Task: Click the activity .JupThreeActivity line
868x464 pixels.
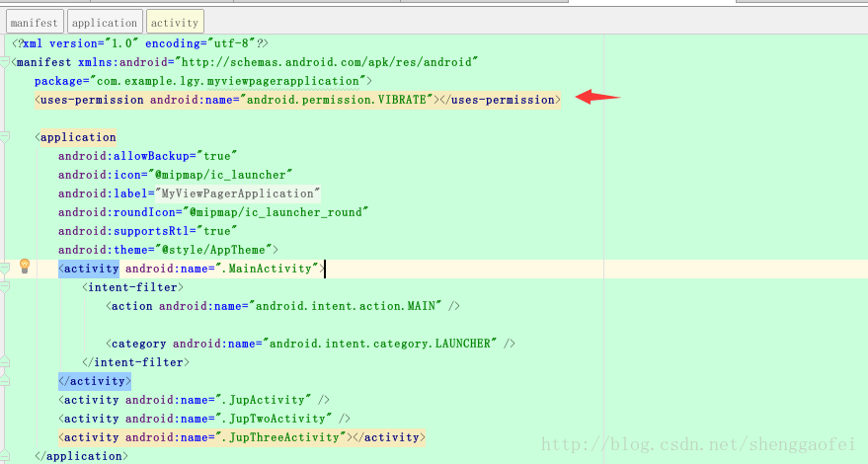Action: (242, 437)
